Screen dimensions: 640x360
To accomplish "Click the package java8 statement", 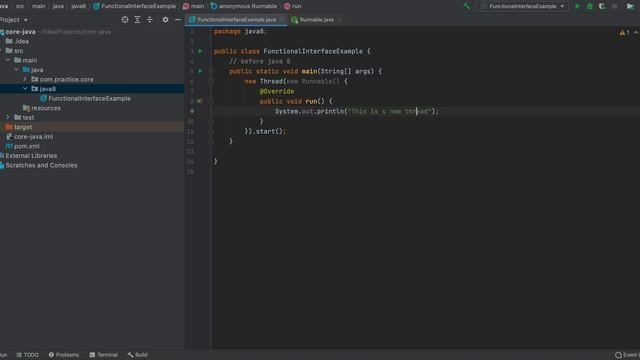I will click(240, 31).
